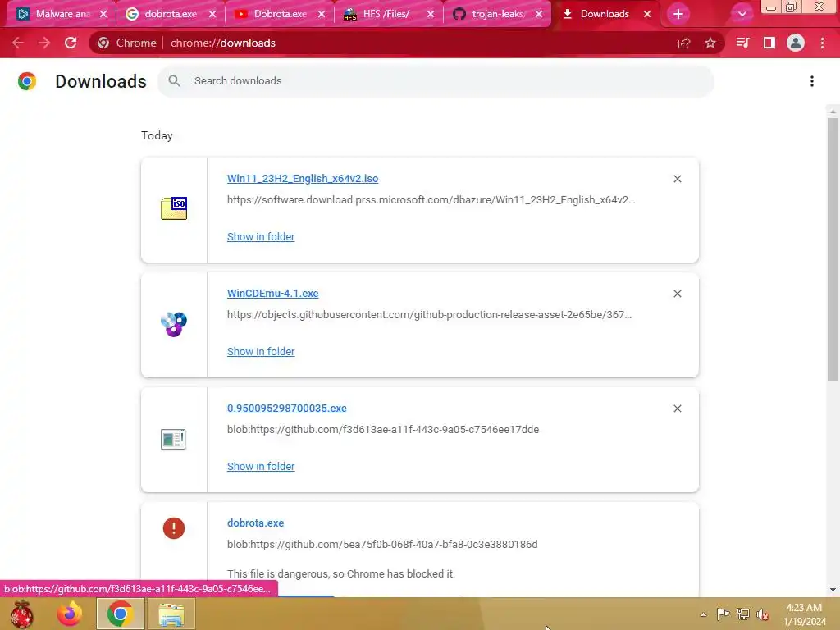This screenshot has width=840, height=630.
Task: Click the 'This file is dangerous' message
Action: 341,573
